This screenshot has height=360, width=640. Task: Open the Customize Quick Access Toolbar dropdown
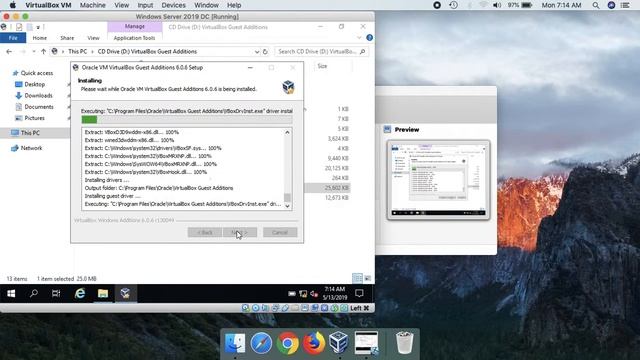[38, 27]
